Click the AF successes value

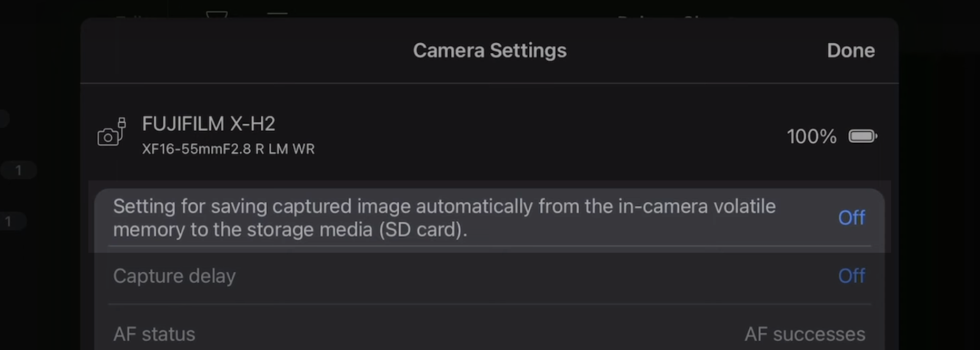805,334
